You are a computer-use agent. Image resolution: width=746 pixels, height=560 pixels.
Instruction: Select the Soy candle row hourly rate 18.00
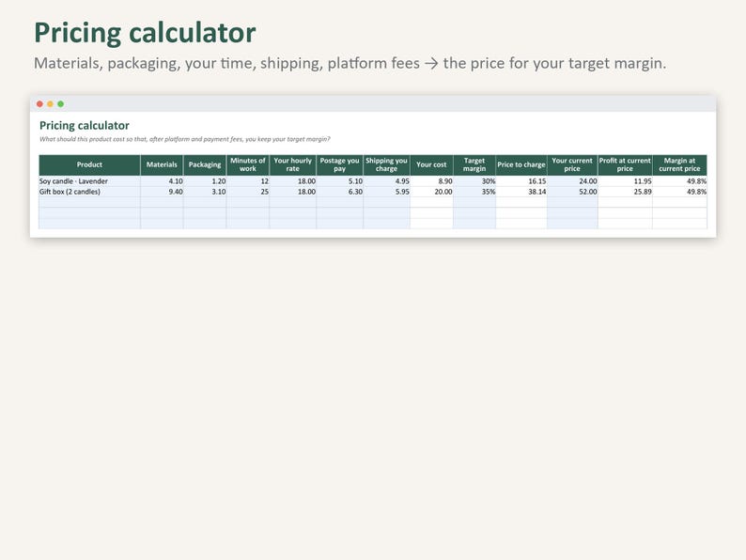292,181
